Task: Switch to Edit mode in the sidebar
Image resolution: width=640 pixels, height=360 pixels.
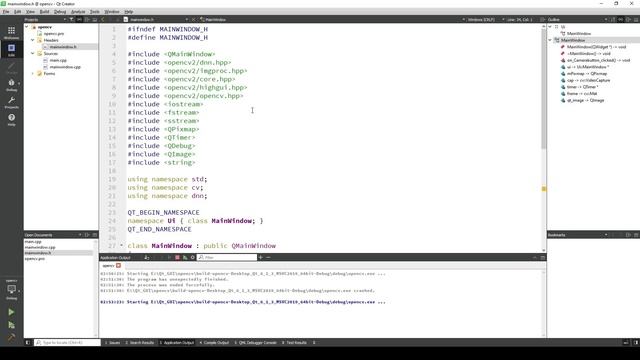Action: click(11, 50)
